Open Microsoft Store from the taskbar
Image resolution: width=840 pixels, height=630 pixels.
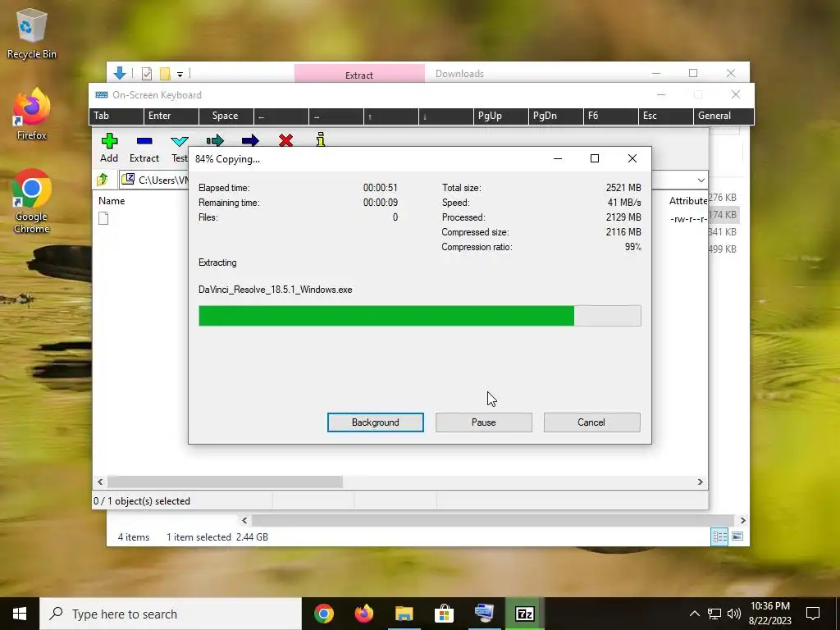(x=444, y=614)
